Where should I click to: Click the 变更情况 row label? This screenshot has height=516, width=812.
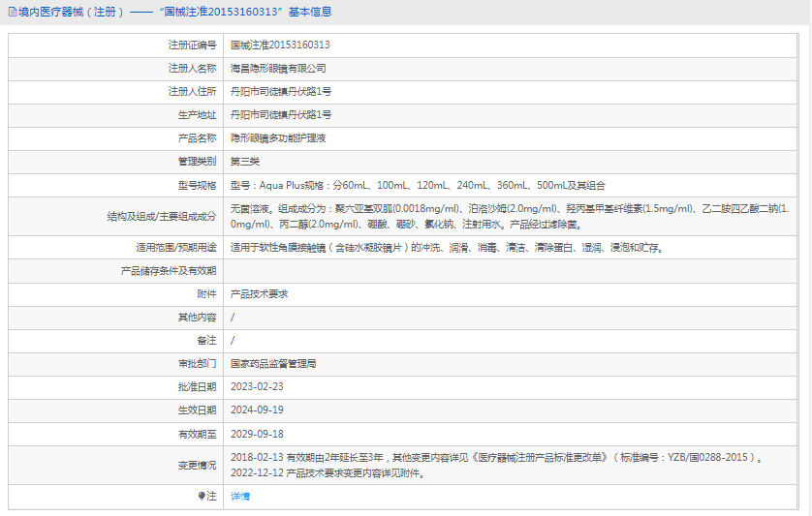coord(197,466)
